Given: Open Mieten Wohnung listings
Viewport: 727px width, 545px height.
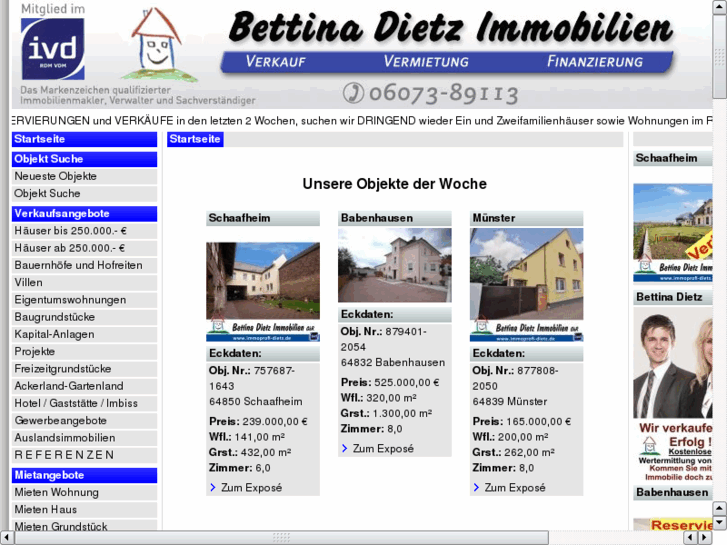Looking at the screenshot, I should (x=84, y=493).
